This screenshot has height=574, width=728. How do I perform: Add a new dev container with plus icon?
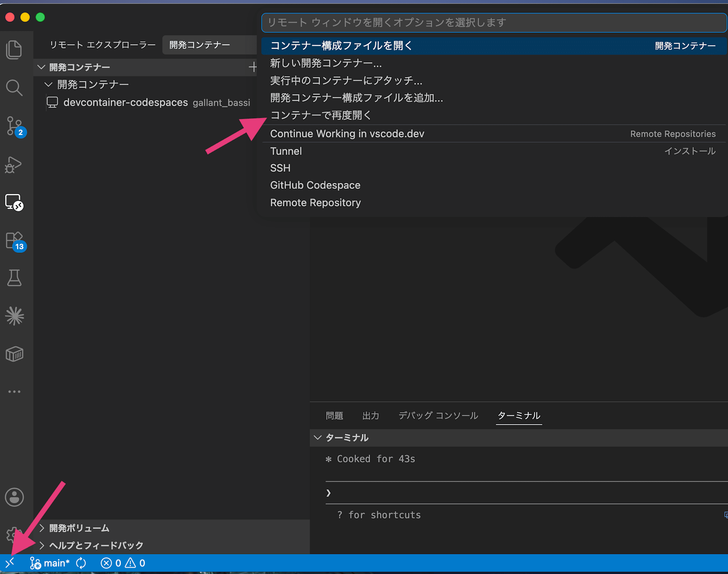pyautogui.click(x=253, y=67)
